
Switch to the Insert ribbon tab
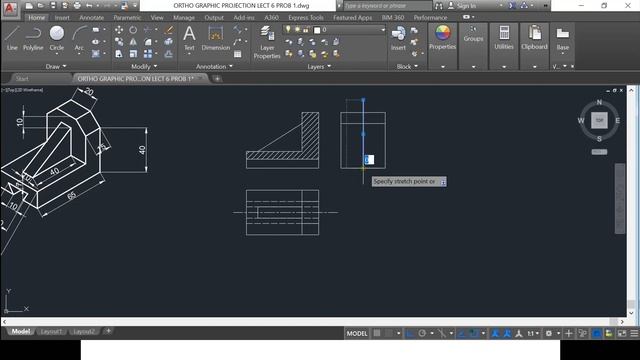click(62, 18)
